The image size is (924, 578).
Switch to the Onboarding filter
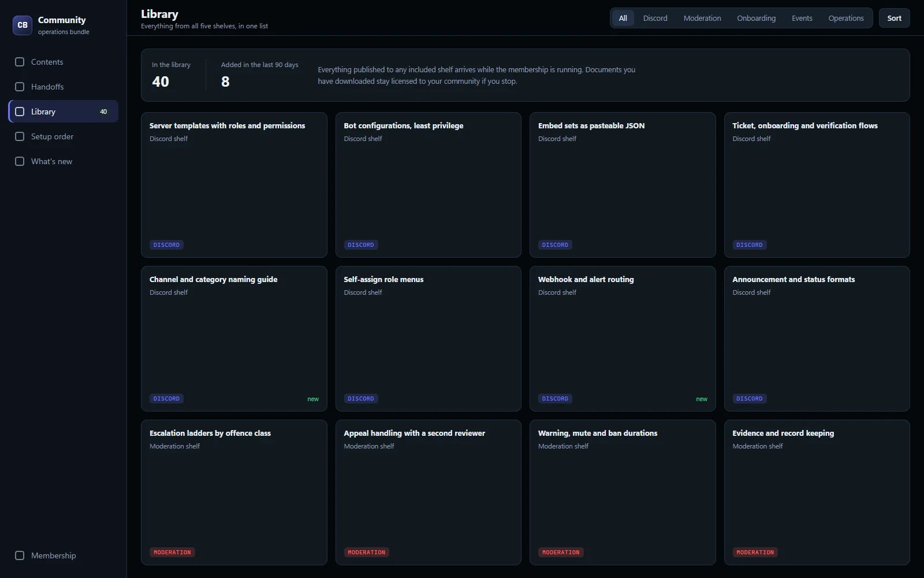756,18
